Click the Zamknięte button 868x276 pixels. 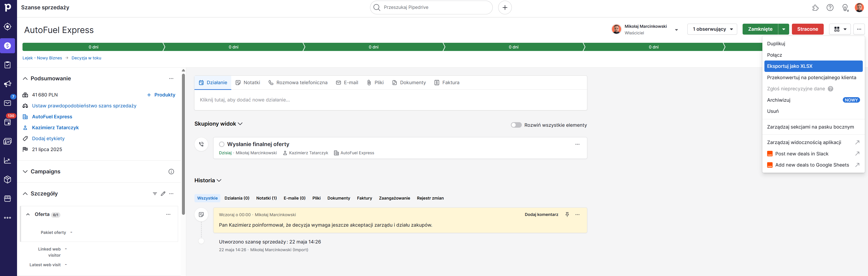tap(760, 29)
